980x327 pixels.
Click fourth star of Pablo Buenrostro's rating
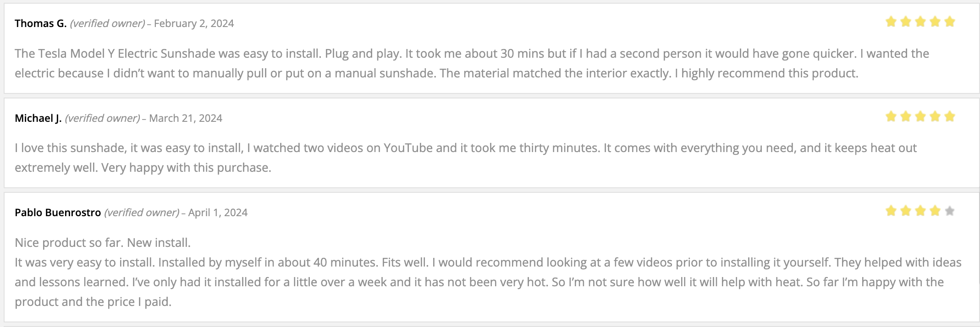tap(935, 211)
